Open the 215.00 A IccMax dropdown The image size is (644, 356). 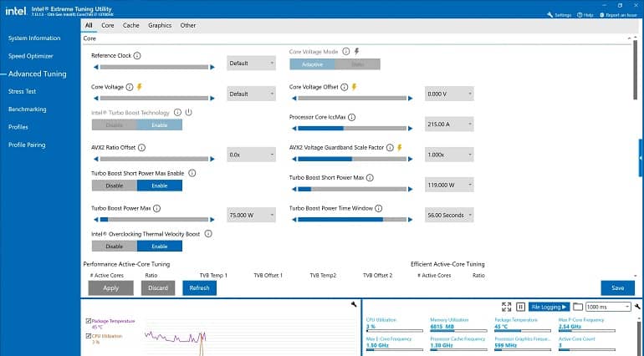[x=449, y=124]
